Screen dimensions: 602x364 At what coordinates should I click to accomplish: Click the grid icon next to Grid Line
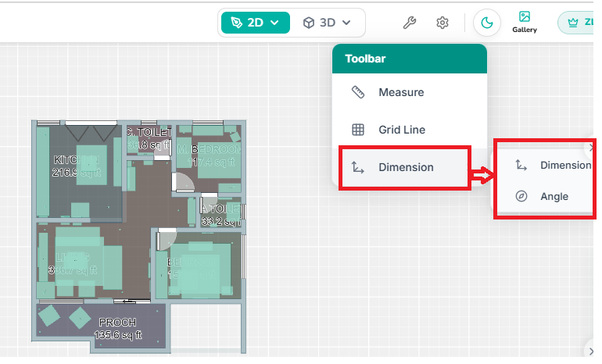click(358, 130)
